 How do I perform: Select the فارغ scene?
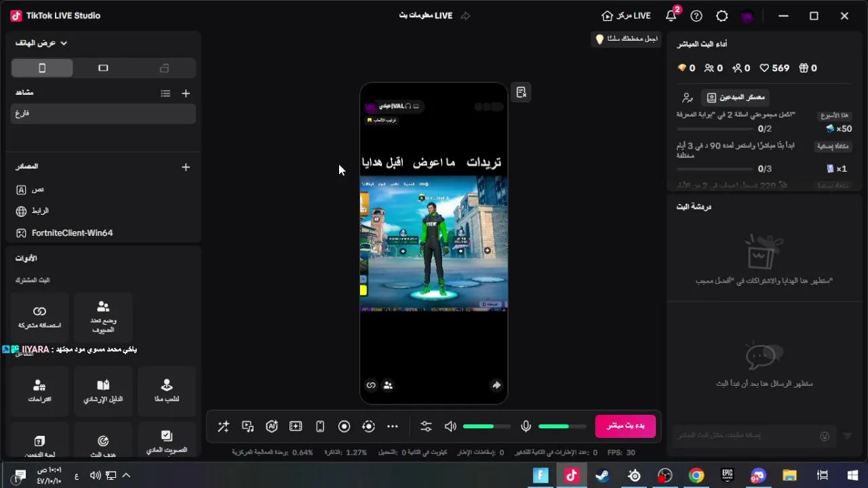coord(104,113)
